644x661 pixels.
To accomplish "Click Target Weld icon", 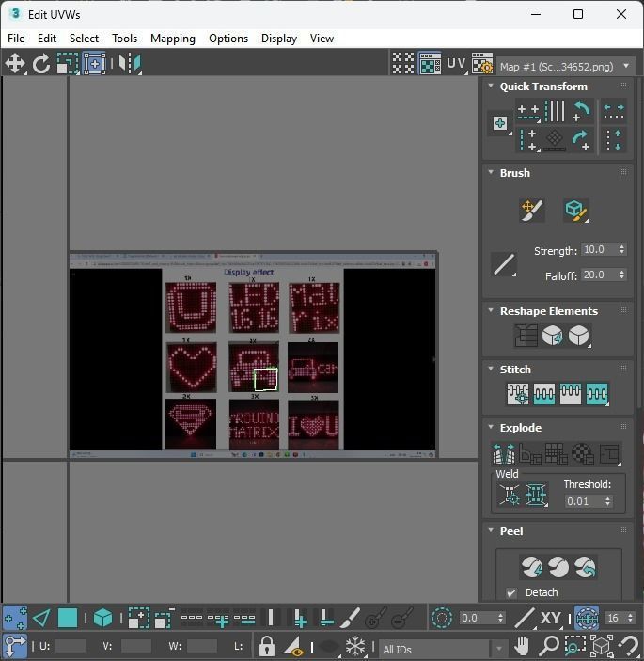I will click(x=510, y=495).
